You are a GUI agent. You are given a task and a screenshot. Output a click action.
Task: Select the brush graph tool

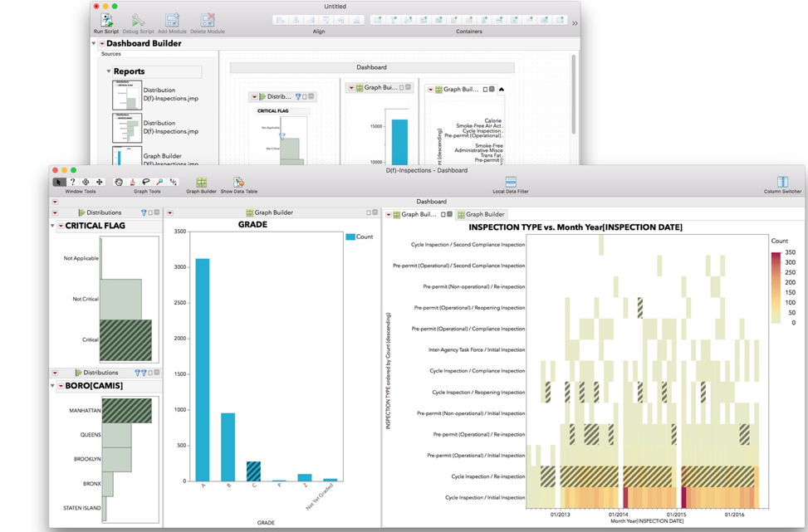point(132,183)
